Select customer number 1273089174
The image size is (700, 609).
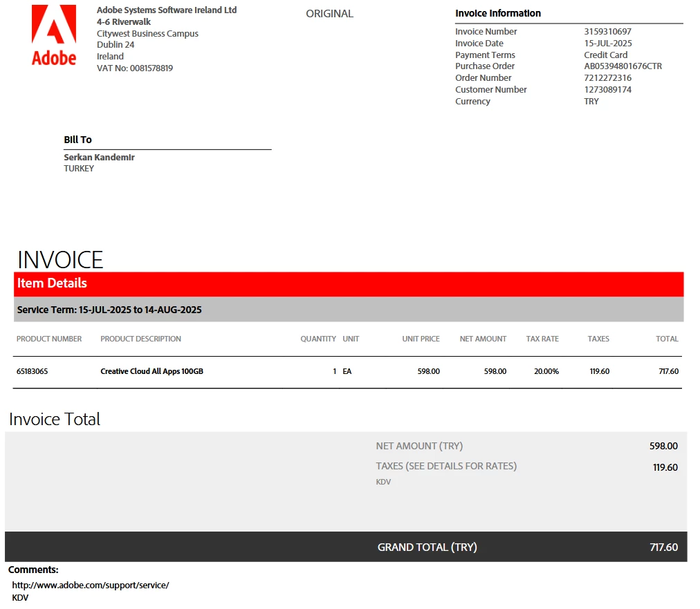point(607,89)
